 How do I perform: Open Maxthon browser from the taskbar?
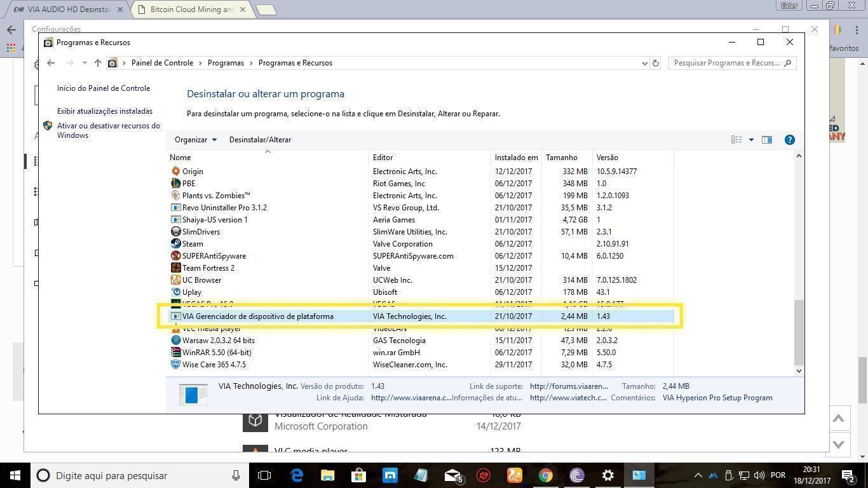(x=390, y=475)
